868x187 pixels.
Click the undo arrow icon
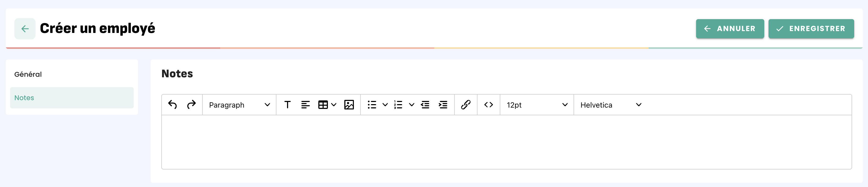coord(172,105)
